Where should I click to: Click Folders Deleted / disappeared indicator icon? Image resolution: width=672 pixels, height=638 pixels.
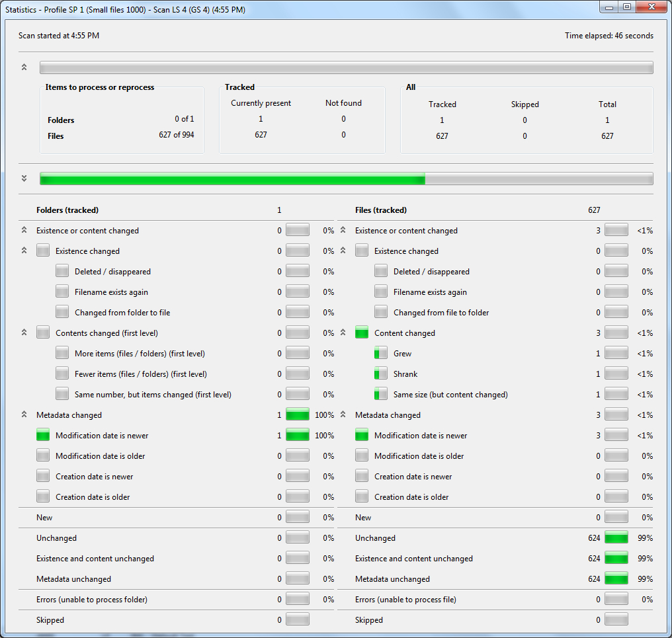[62, 272]
